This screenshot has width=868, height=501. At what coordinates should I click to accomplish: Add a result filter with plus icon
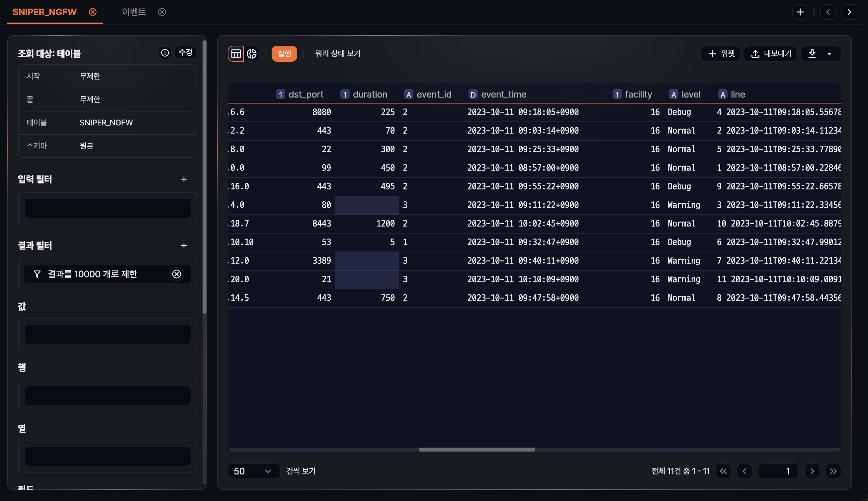click(x=184, y=246)
